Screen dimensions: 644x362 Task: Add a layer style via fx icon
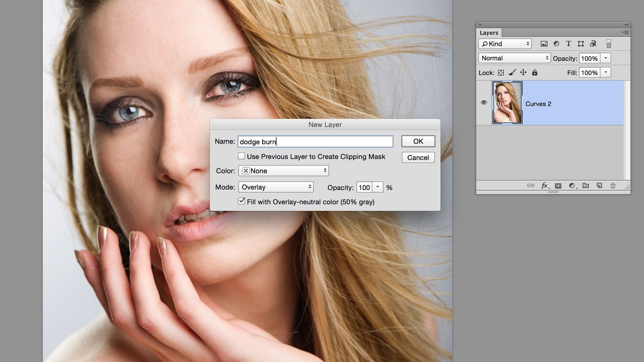(545, 186)
